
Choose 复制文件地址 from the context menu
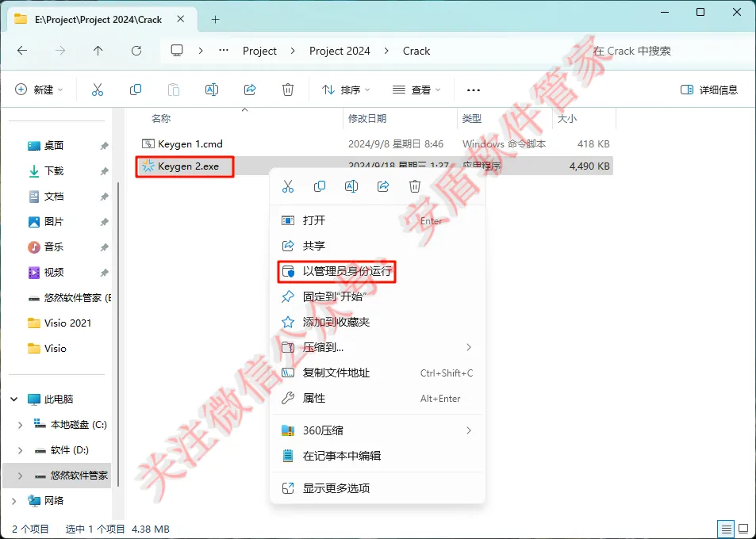pos(378,373)
